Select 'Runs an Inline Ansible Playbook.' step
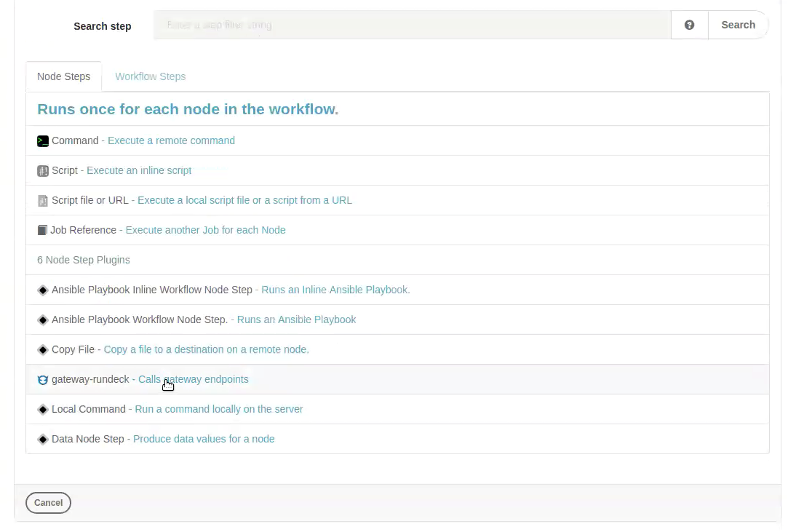788x532 pixels. tap(335, 290)
